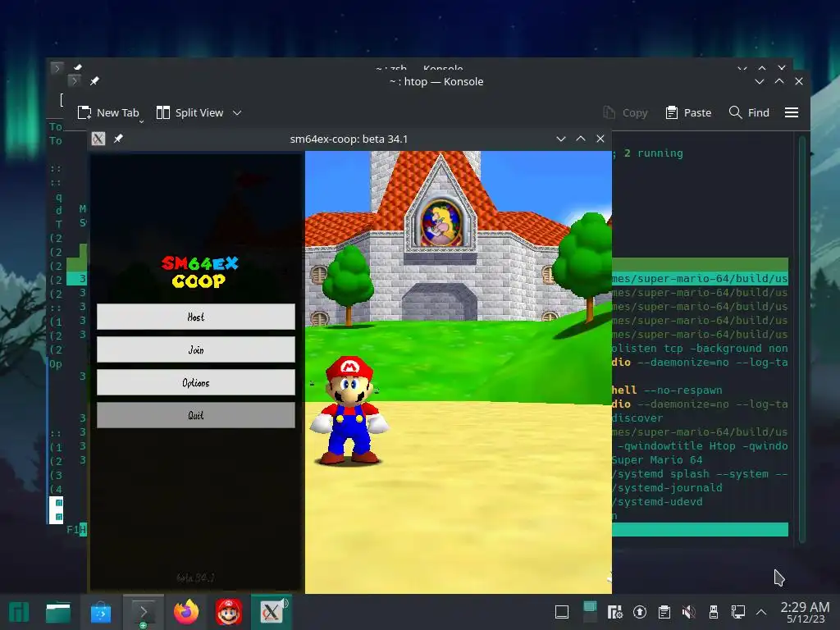Click the Konsole terminal taskbar icon
Viewport: 840px width, 630px height.
click(143, 612)
